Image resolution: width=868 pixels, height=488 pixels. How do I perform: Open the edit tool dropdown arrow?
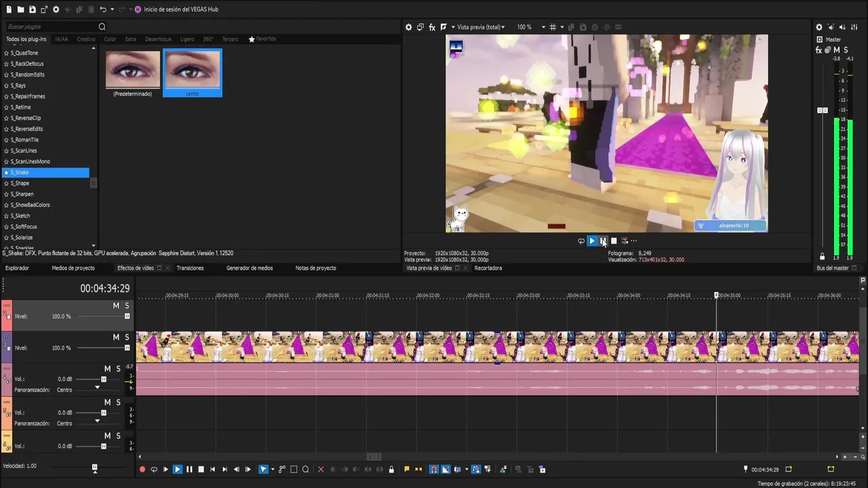[x=273, y=469]
